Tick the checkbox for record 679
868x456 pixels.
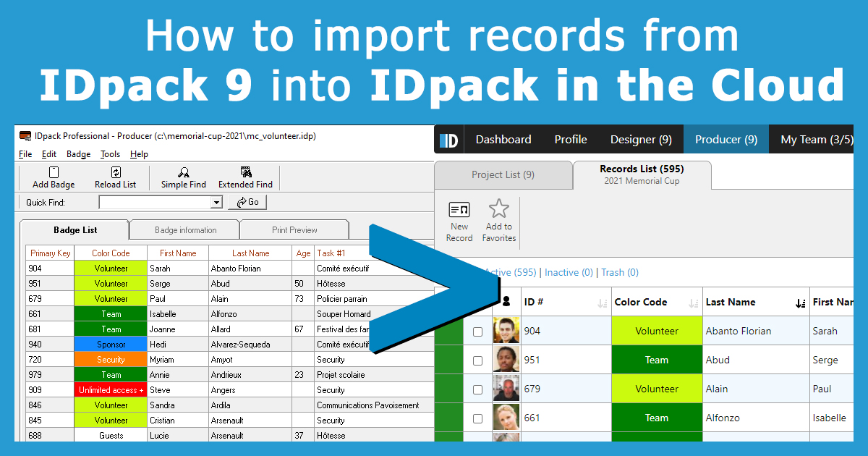[x=477, y=388]
